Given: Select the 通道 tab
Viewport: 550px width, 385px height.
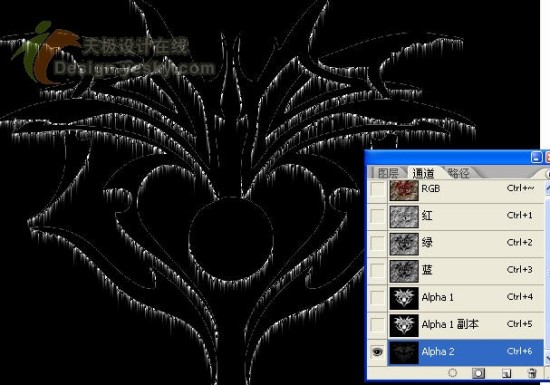Looking at the screenshot, I should 423,173.
